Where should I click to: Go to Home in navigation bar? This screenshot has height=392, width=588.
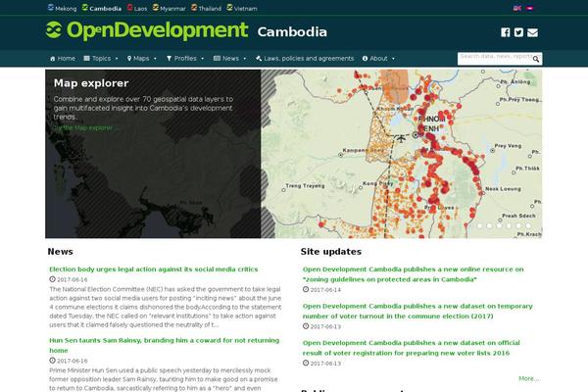click(63, 59)
